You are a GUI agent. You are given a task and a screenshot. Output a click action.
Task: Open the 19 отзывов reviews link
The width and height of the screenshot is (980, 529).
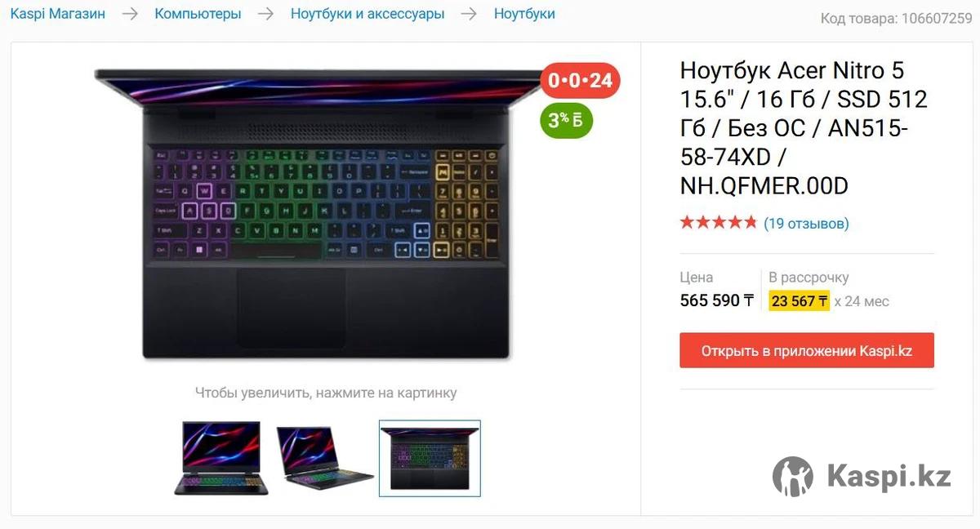(x=806, y=223)
